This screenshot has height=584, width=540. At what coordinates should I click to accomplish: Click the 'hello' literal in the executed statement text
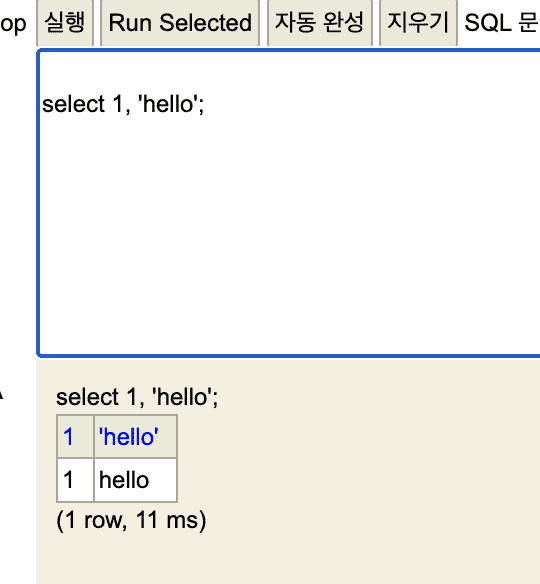(182, 397)
